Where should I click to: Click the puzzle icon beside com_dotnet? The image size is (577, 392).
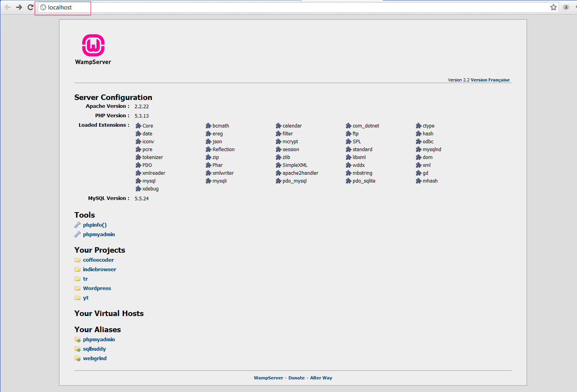pyautogui.click(x=348, y=126)
